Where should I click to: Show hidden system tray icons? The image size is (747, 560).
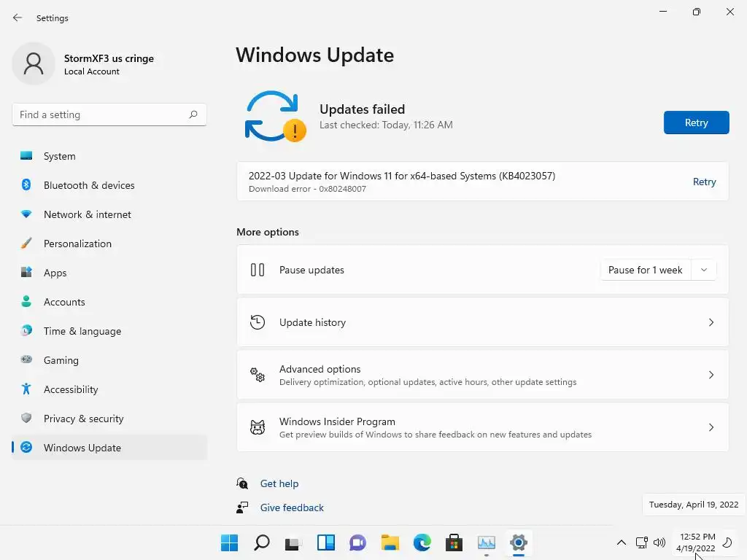(x=622, y=542)
